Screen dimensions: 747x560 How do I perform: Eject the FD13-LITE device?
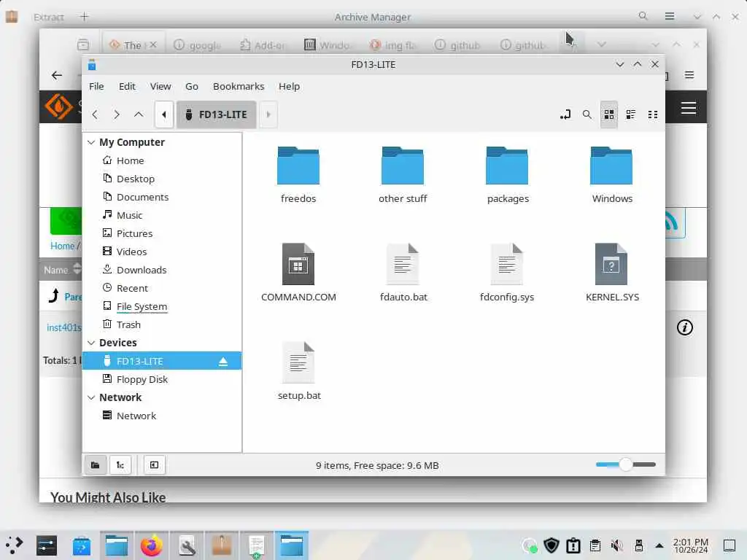pyautogui.click(x=223, y=362)
